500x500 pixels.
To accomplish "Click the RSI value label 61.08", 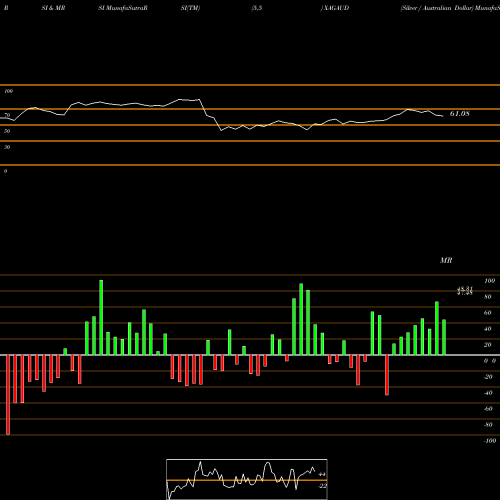I will tap(460, 114).
